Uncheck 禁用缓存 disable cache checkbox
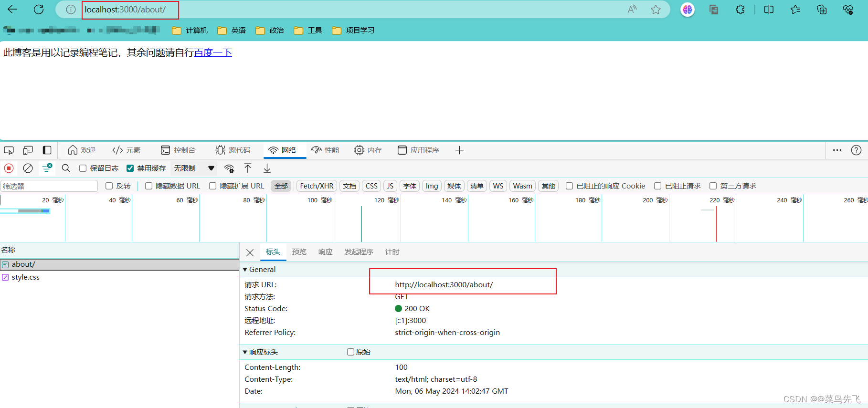 click(130, 168)
